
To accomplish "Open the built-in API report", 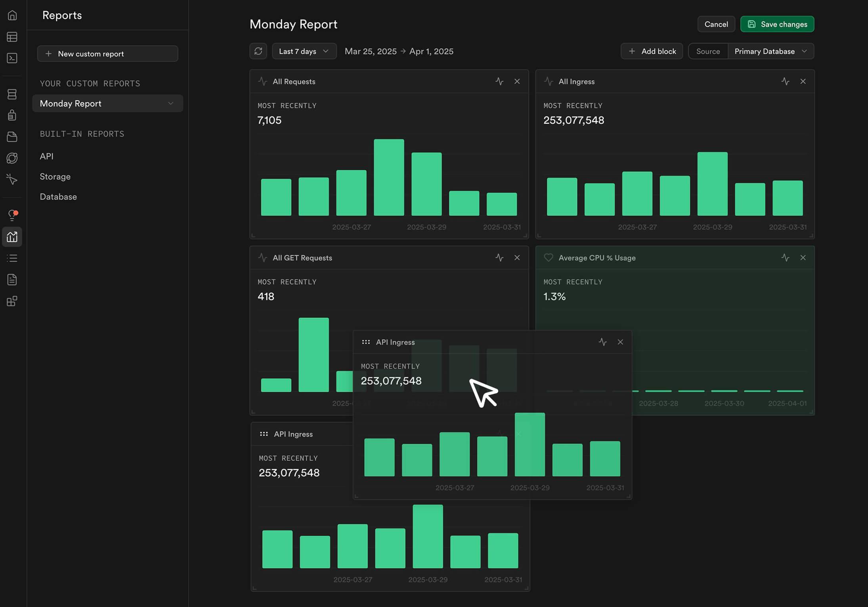I will tap(46, 156).
